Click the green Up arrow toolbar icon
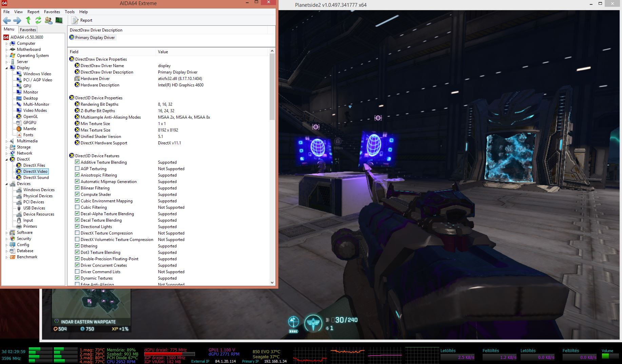This screenshot has width=622, height=364. [x=28, y=20]
